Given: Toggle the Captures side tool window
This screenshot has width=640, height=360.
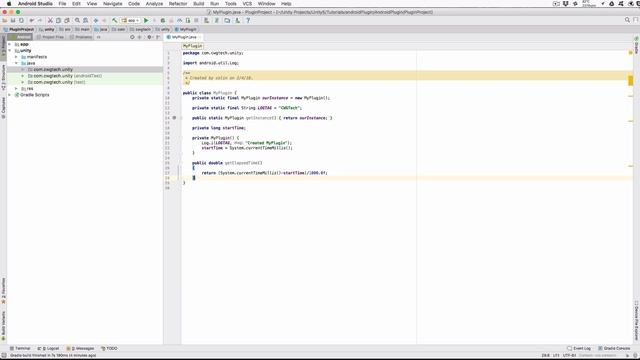Looking at the screenshot, I should (3, 108).
